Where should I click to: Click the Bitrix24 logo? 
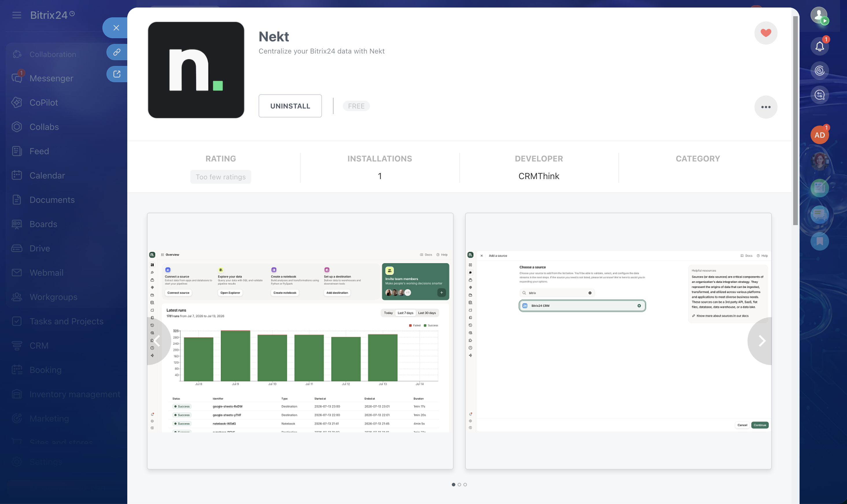pyautogui.click(x=52, y=15)
